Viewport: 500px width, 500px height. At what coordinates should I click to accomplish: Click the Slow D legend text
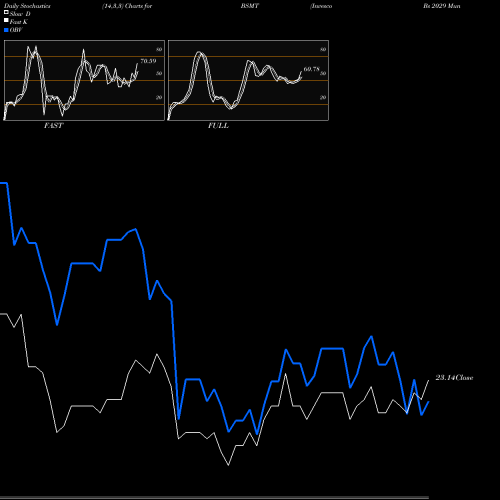click(20, 14)
